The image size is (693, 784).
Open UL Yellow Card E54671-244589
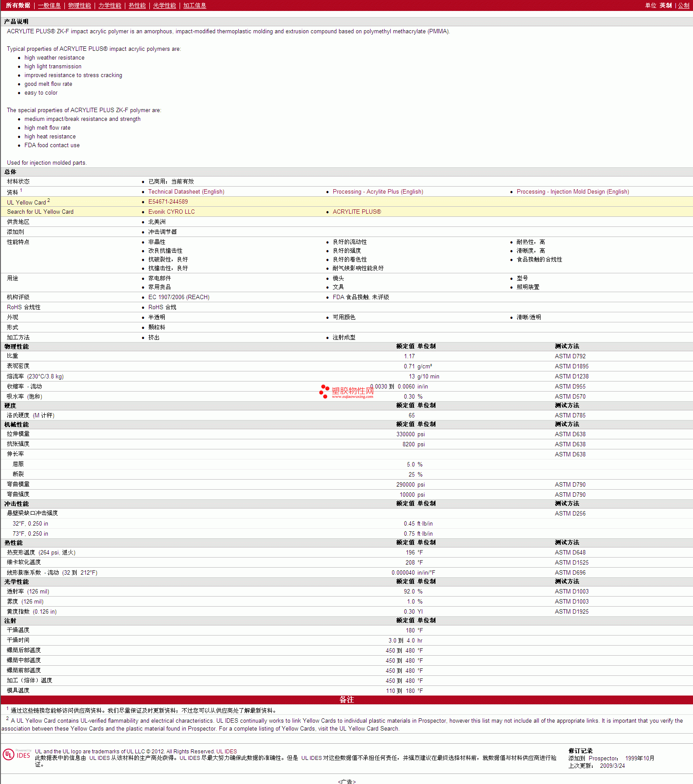pyautogui.click(x=168, y=201)
